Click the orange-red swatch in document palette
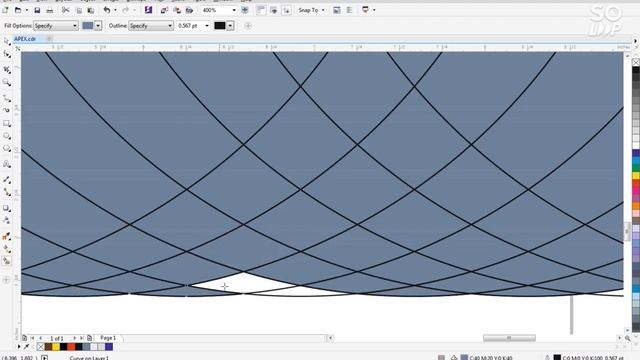 pos(71,347)
